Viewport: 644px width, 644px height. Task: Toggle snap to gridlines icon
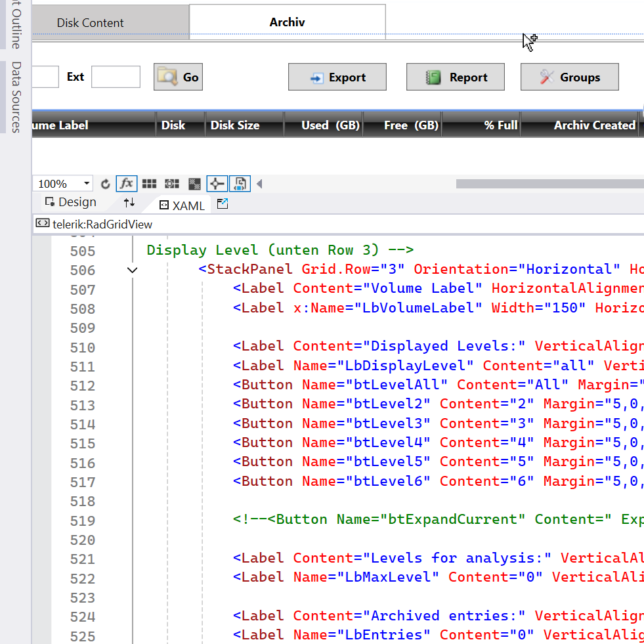pos(172,184)
